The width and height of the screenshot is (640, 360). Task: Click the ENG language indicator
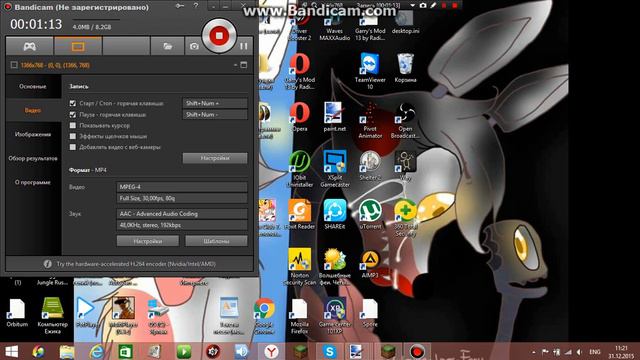point(595,352)
